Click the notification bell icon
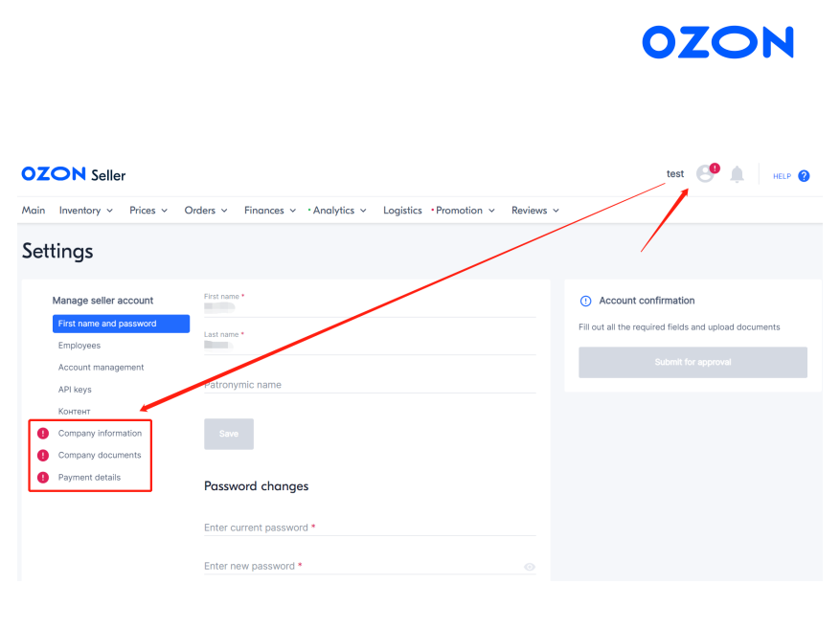 click(x=736, y=174)
